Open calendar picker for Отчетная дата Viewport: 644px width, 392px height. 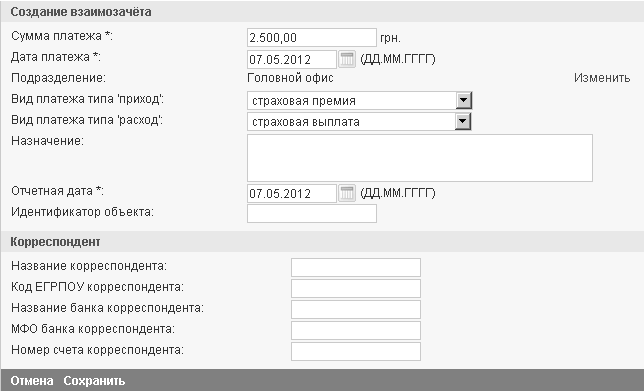point(347,193)
